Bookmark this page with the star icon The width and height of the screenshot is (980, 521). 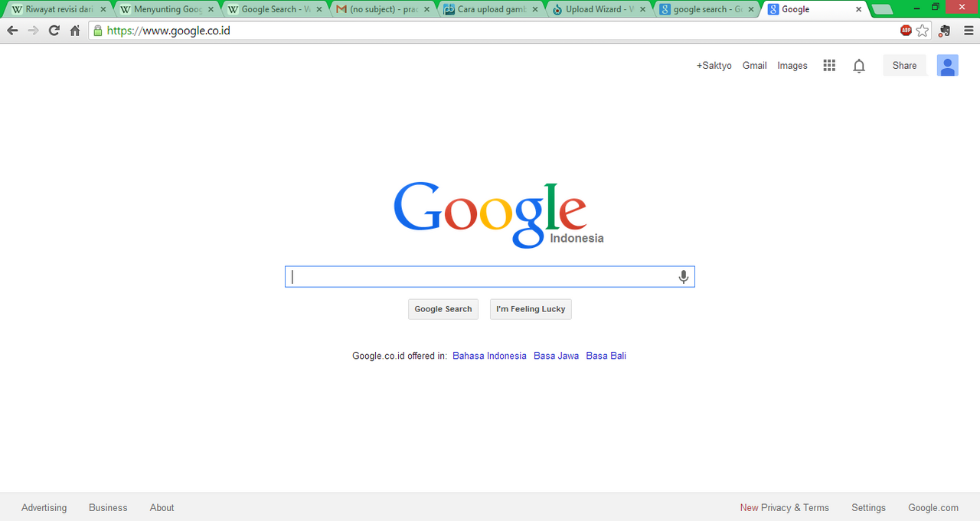(x=923, y=31)
